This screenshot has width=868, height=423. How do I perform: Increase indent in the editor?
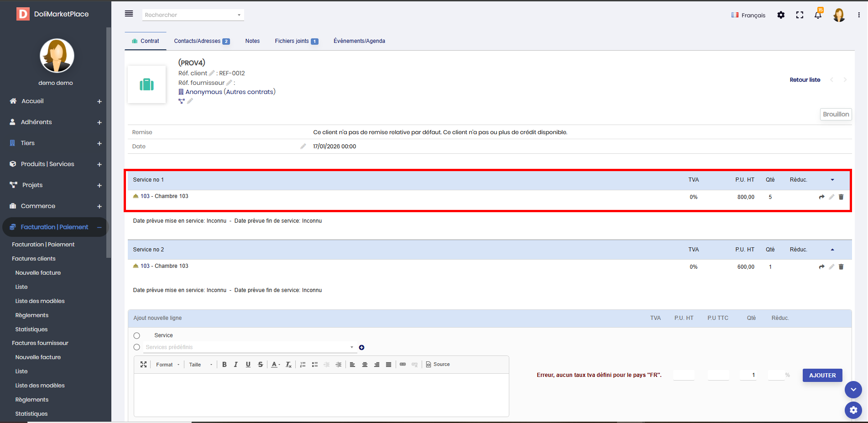[x=338, y=365]
